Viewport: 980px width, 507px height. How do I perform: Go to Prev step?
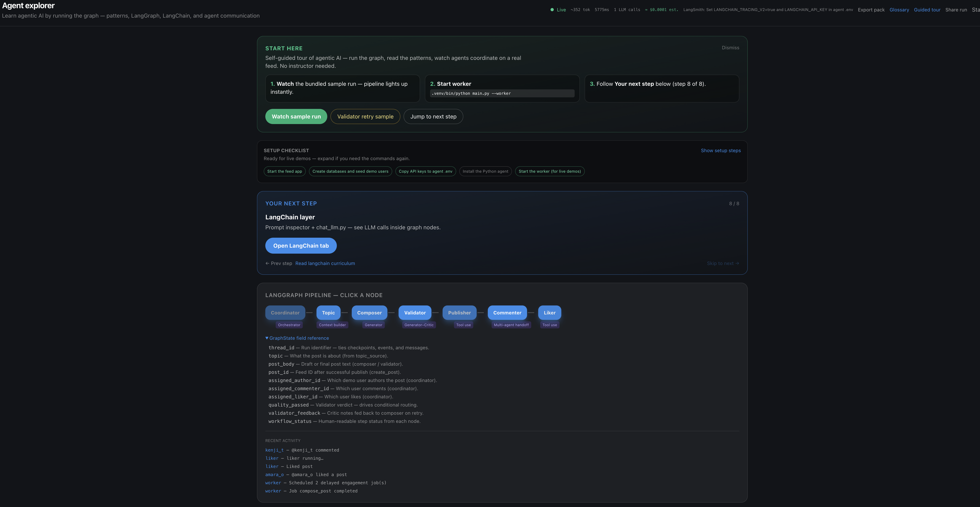(279, 263)
